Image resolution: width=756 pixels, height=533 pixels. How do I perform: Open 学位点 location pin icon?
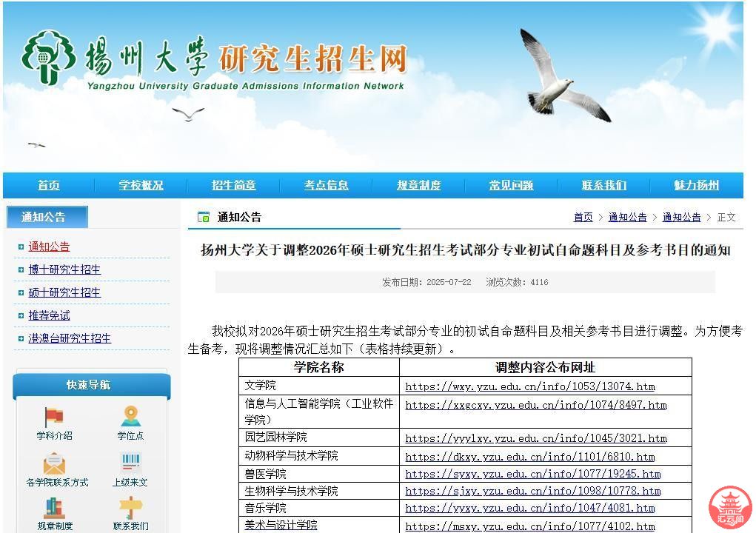pyautogui.click(x=130, y=417)
